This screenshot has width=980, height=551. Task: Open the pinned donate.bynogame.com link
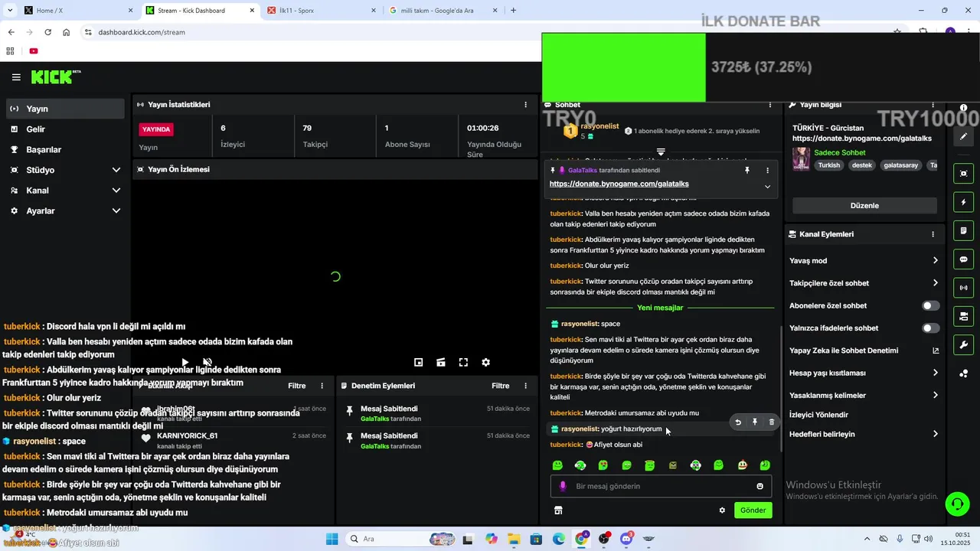tap(619, 184)
